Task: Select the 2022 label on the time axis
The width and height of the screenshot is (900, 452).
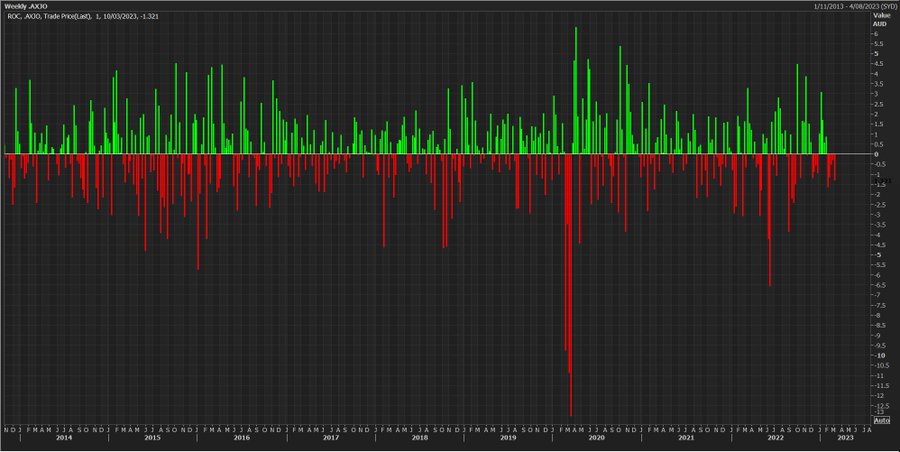Action: 775,438
